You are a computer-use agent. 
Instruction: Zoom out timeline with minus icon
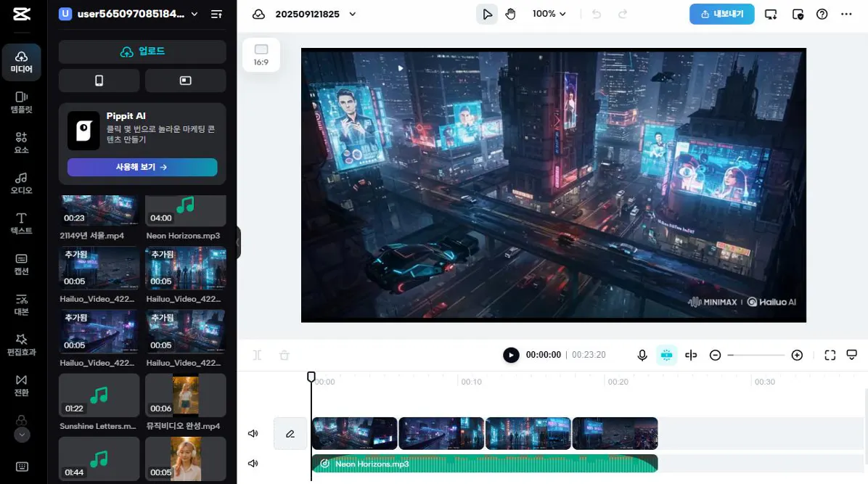click(x=715, y=355)
